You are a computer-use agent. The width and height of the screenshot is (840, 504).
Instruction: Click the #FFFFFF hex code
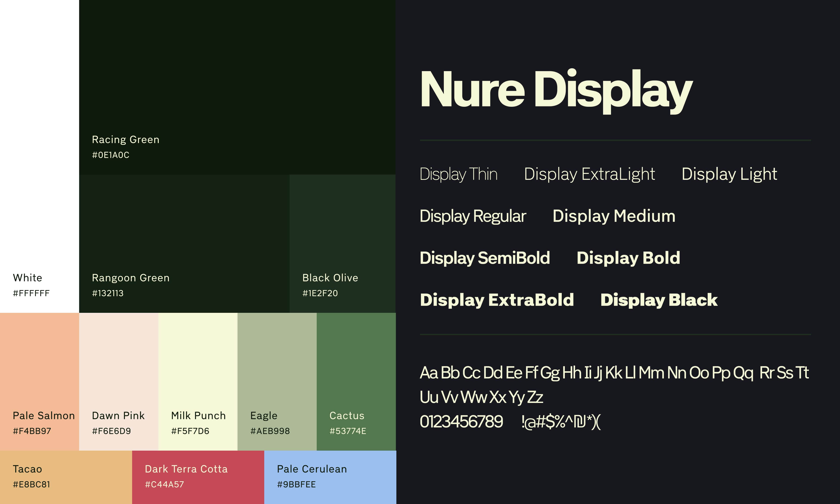pyautogui.click(x=31, y=293)
